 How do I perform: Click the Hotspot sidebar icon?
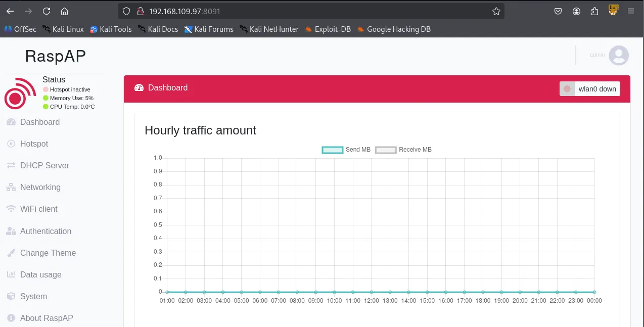pyautogui.click(x=11, y=144)
